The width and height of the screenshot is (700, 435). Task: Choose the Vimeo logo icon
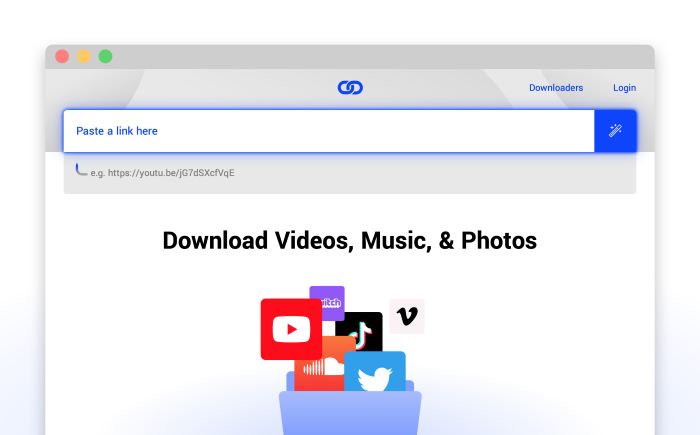(x=407, y=316)
